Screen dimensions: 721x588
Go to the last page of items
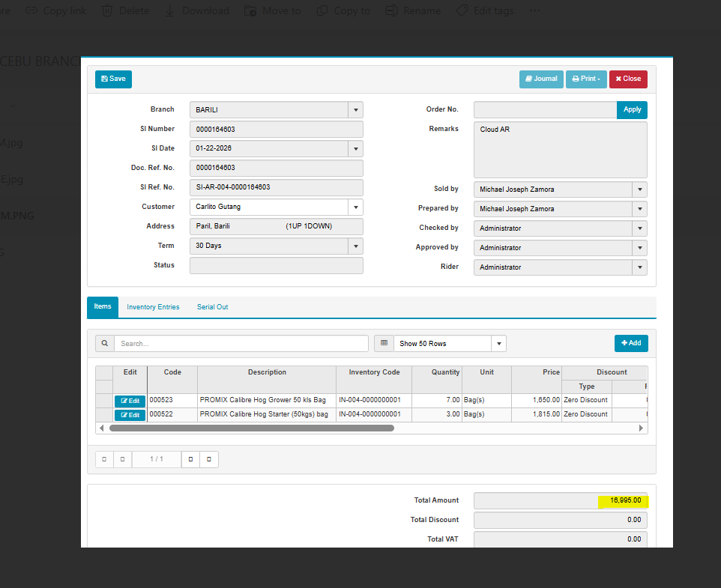coord(209,458)
